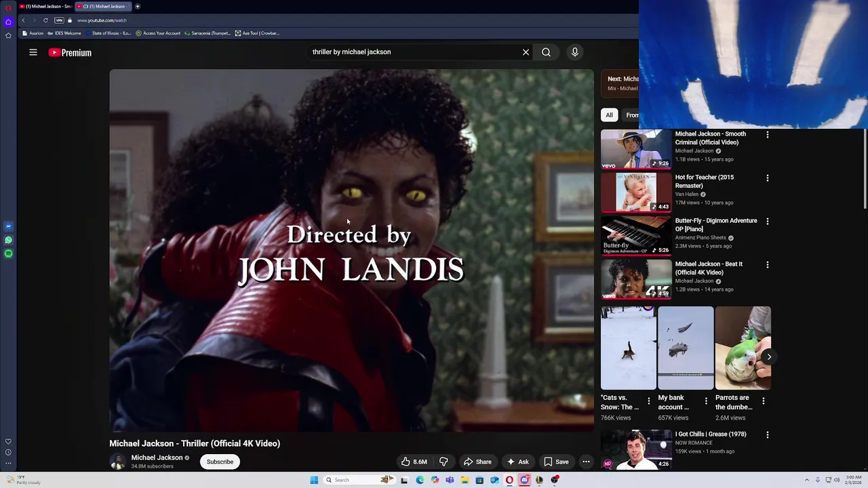This screenshot has width=868, height=488.
Task: Subscribe to Michael Jackson channel
Action: [x=220, y=462]
